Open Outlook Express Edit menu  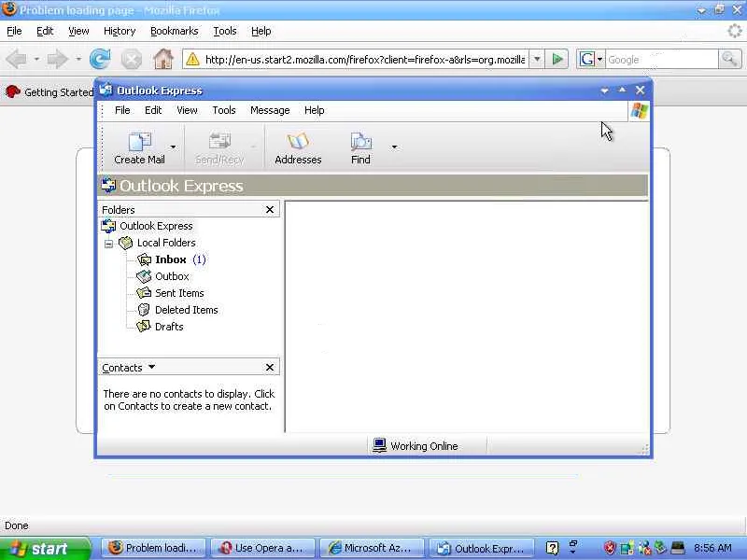pyautogui.click(x=153, y=110)
